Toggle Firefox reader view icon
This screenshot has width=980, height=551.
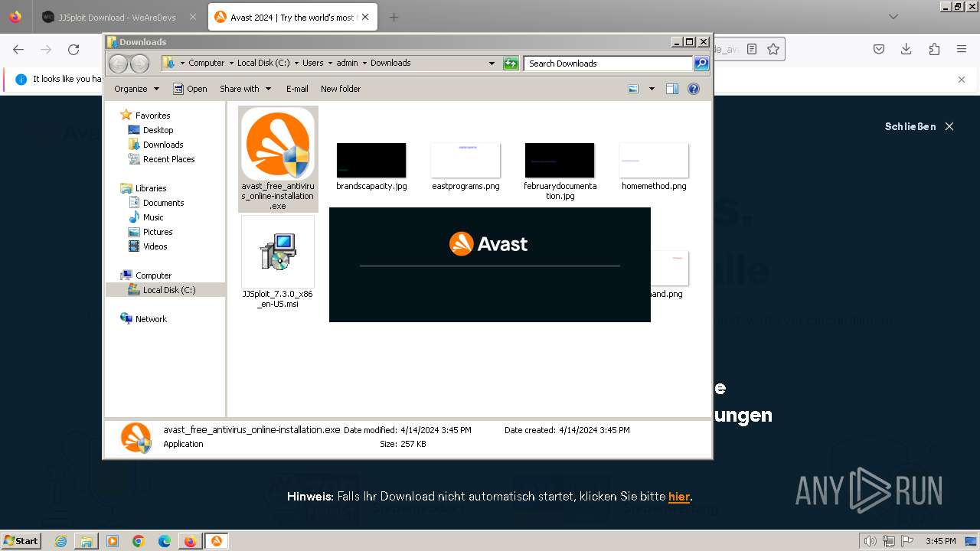pos(752,49)
